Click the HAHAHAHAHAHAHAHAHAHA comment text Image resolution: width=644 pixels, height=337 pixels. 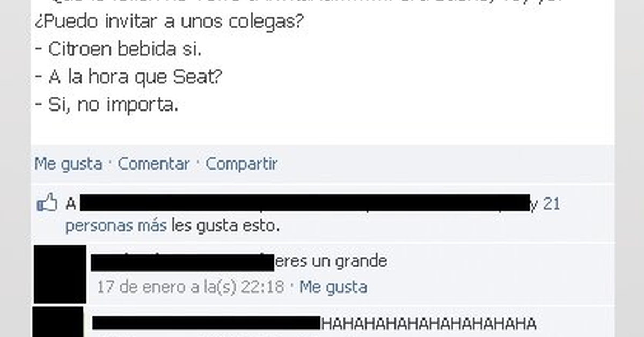pyautogui.click(x=429, y=324)
